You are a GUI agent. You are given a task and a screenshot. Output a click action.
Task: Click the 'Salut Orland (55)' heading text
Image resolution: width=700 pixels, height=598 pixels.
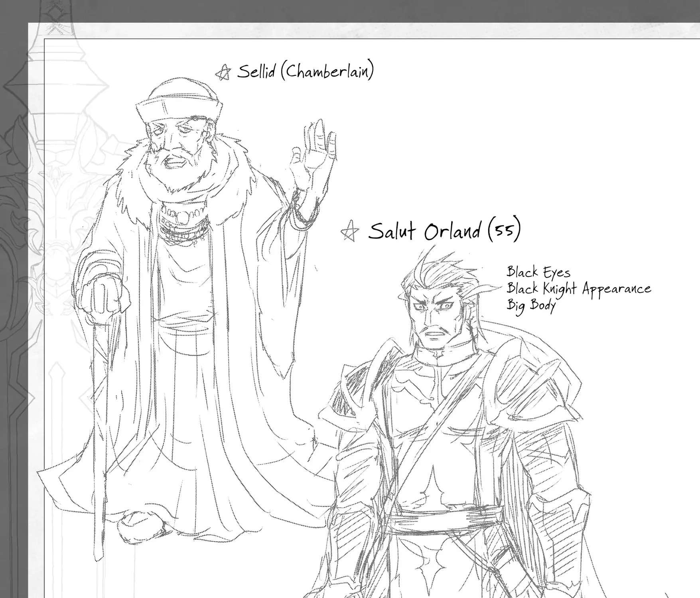444,229
